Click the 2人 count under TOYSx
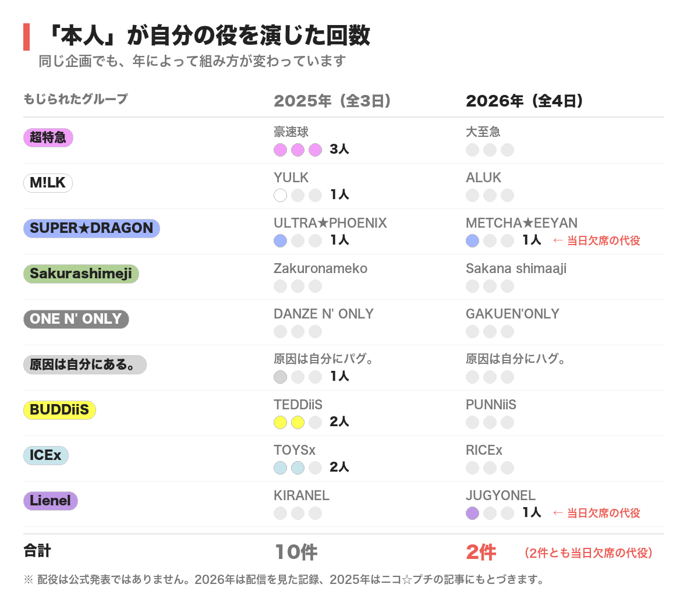The width and height of the screenshot is (687, 616). [x=339, y=467]
